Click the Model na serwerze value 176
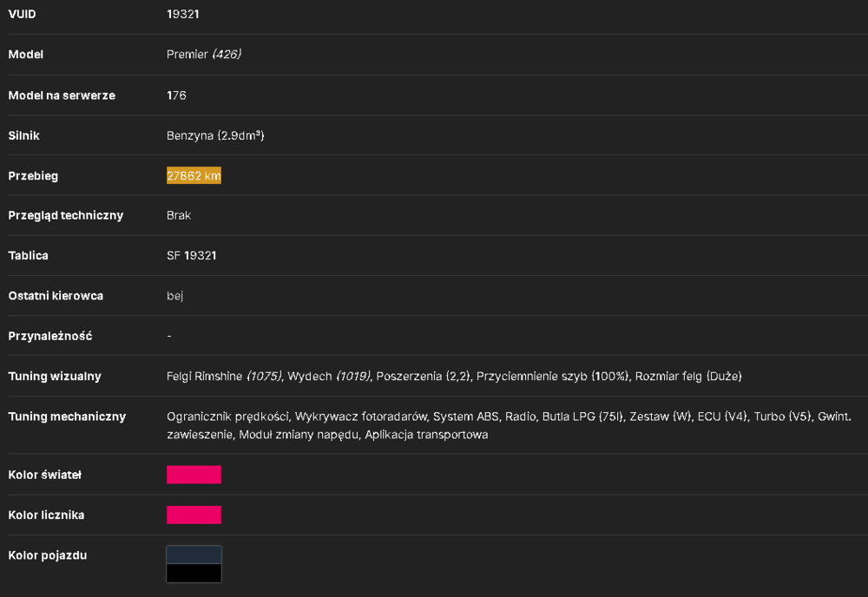This screenshot has width=868, height=597. [176, 95]
